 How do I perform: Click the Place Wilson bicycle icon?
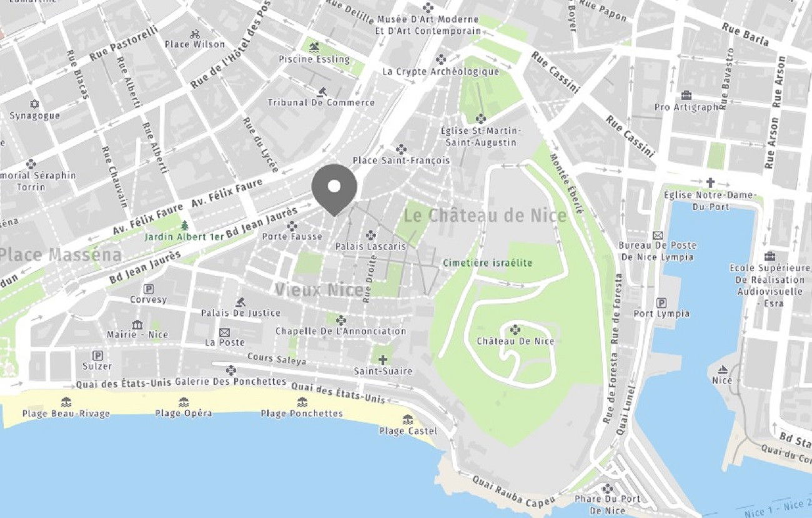(195, 34)
